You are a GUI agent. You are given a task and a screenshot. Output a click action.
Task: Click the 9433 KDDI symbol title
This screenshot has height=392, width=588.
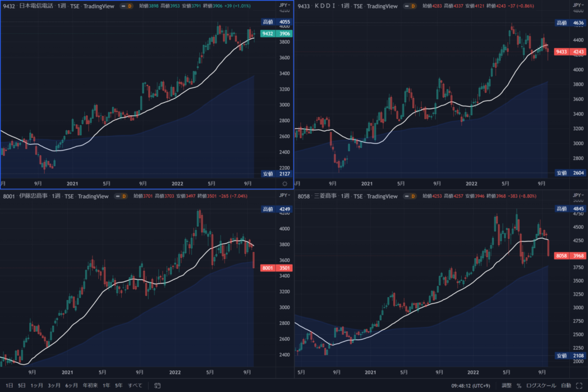tap(316, 6)
